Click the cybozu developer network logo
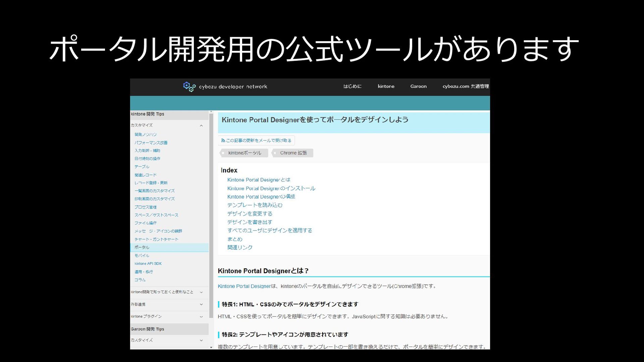644x362 pixels. (x=225, y=86)
